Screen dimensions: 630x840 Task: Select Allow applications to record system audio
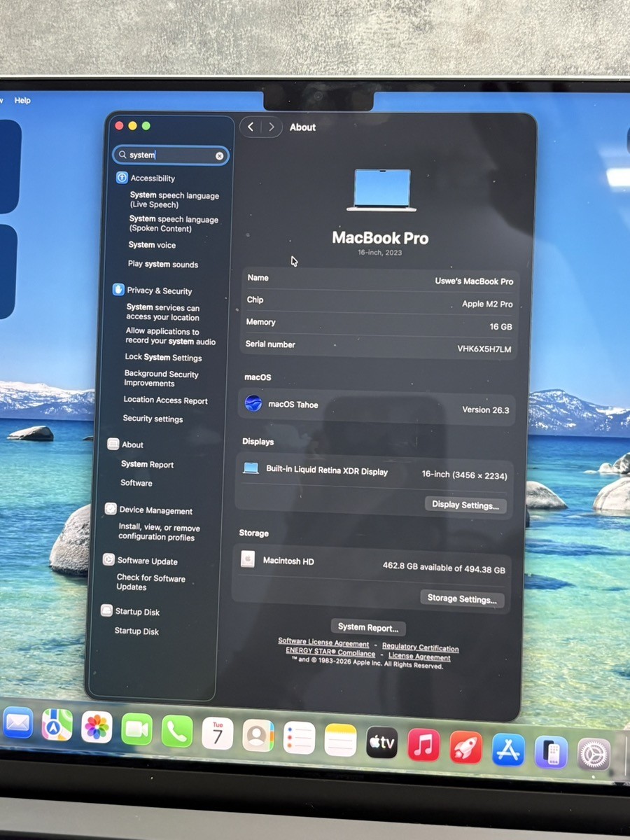pos(171,337)
